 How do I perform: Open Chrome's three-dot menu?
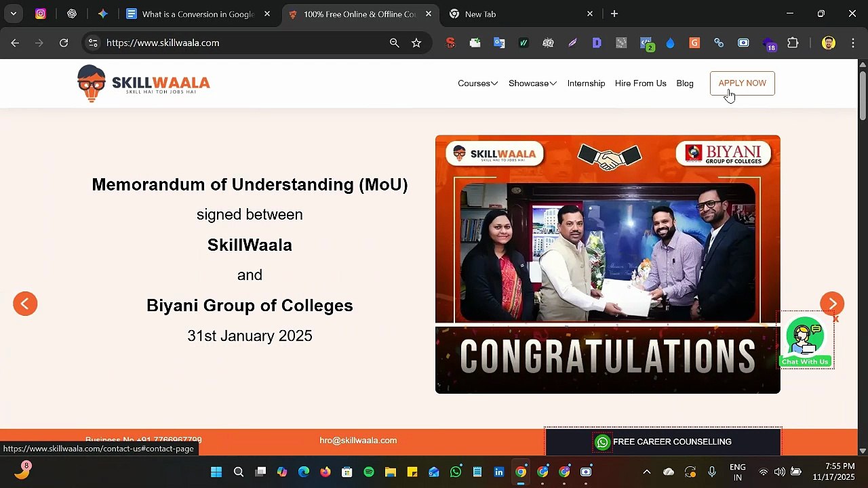coord(852,43)
